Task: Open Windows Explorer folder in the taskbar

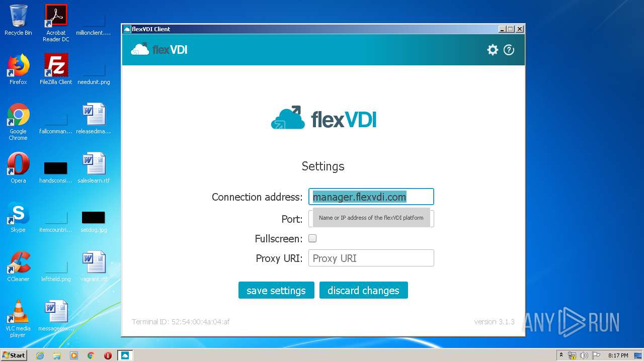Action: 57,355
